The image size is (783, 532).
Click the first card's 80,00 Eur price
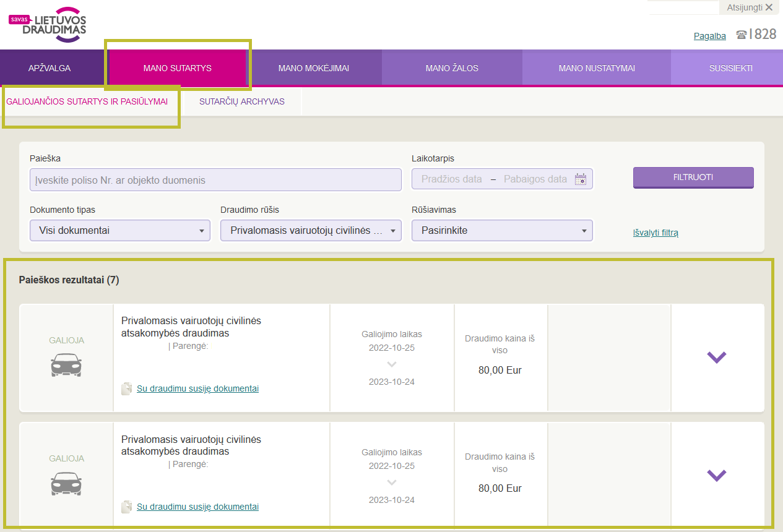click(500, 370)
